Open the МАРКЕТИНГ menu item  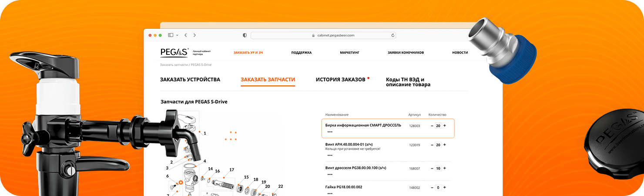coord(350,53)
